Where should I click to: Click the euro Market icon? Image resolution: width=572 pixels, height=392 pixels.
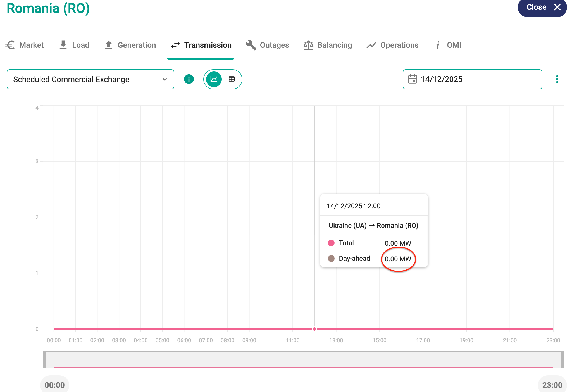coord(10,45)
